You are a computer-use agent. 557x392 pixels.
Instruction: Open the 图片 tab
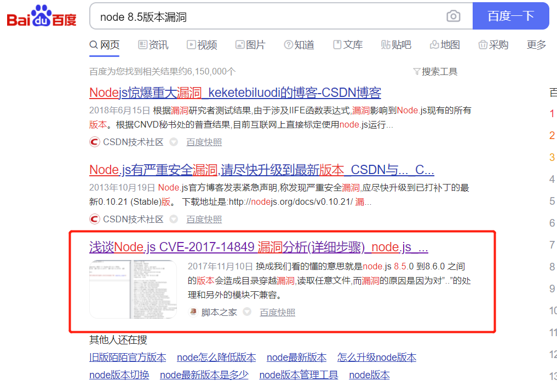[250, 45]
